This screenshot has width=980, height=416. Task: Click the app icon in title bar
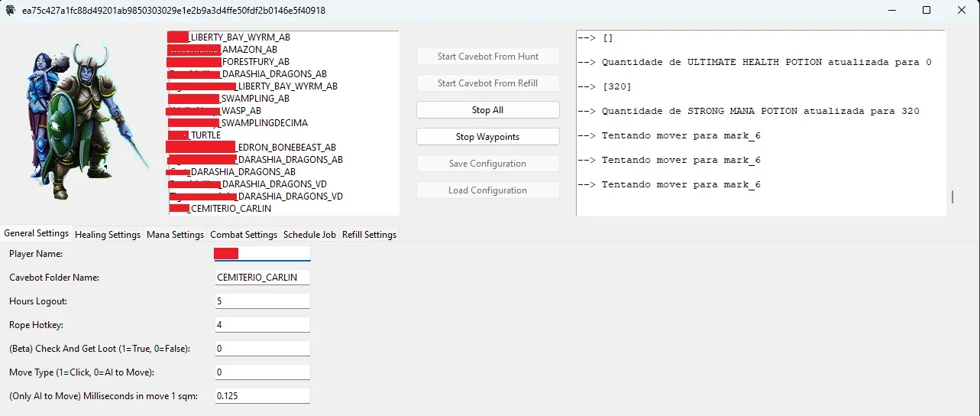pyautogui.click(x=11, y=10)
